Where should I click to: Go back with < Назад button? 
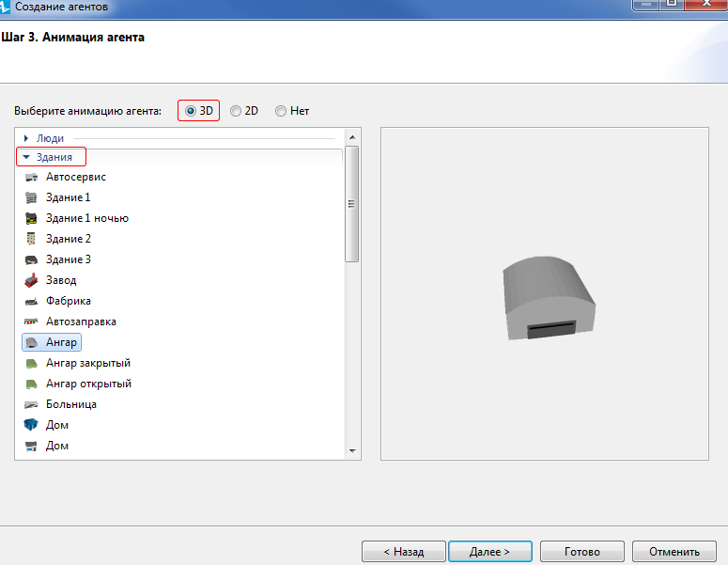(404, 552)
